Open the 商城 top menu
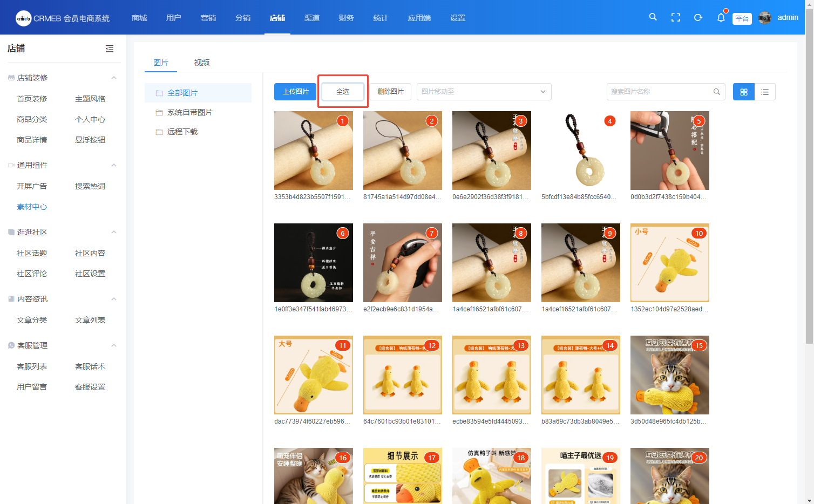The width and height of the screenshot is (814, 504). coord(139,18)
